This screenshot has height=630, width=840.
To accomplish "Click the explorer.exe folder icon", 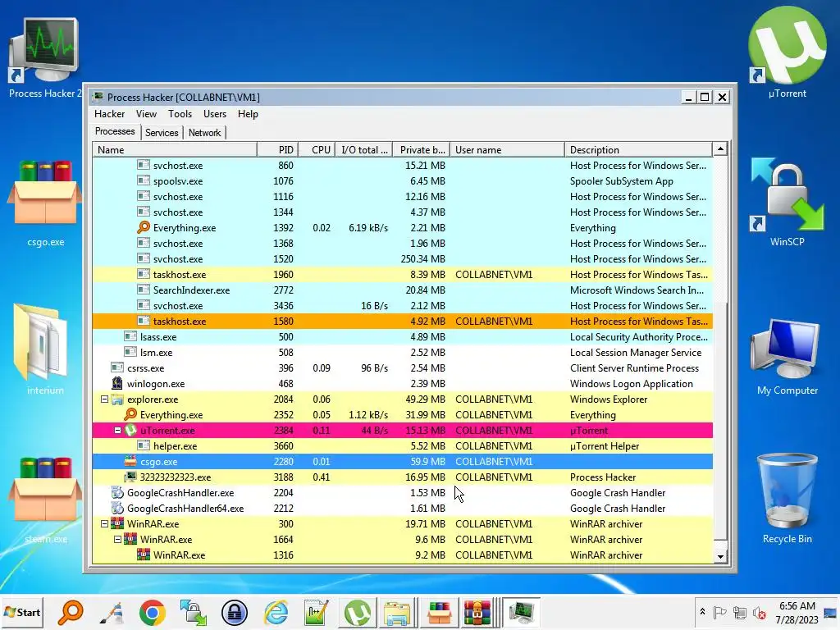I will click(x=116, y=399).
